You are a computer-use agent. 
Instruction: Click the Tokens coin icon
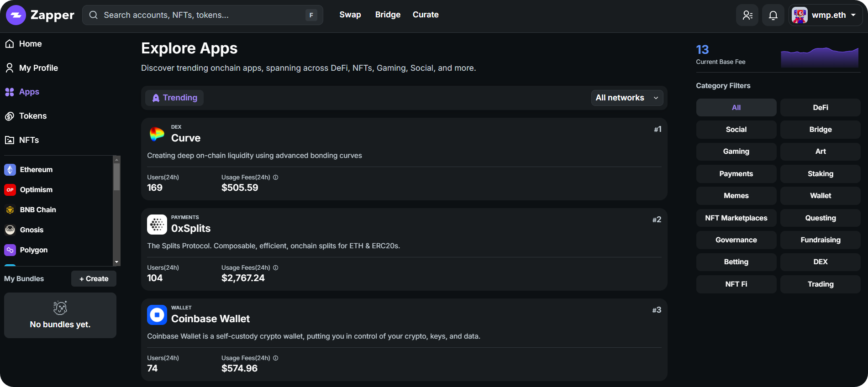[x=10, y=116]
